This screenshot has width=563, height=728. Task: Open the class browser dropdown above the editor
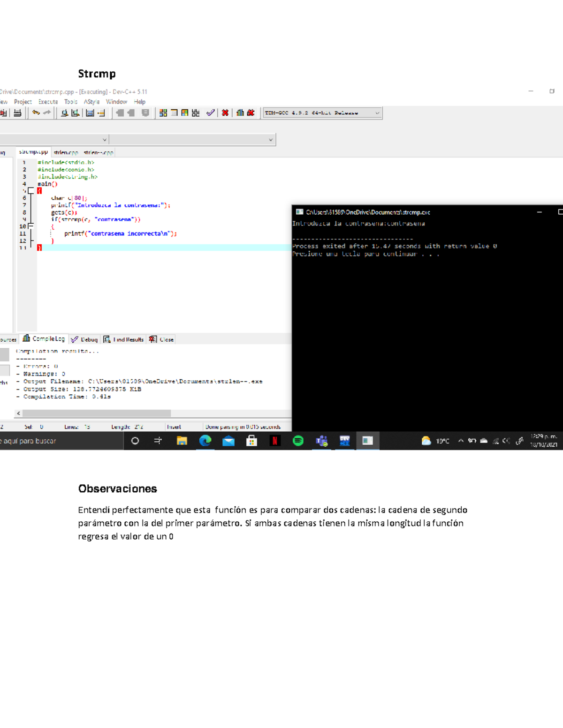click(x=104, y=139)
